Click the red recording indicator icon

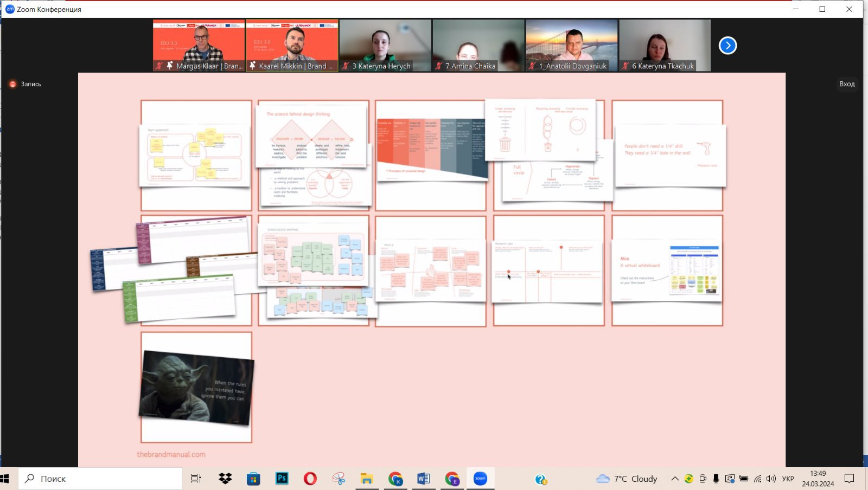(13, 84)
